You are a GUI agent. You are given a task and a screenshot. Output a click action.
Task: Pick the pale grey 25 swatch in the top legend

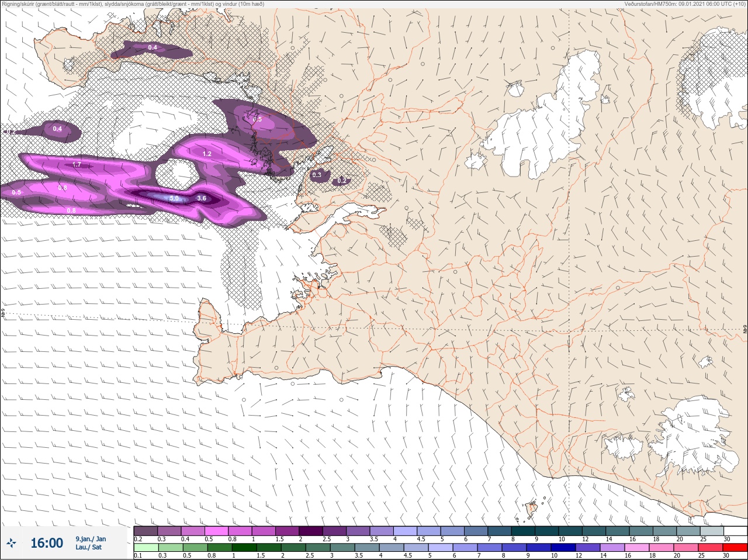[712, 531]
